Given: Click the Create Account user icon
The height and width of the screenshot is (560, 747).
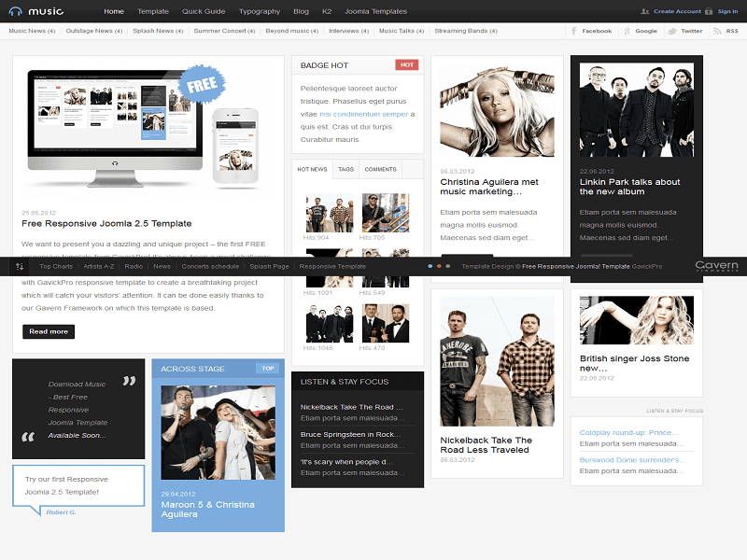Looking at the screenshot, I should point(645,11).
